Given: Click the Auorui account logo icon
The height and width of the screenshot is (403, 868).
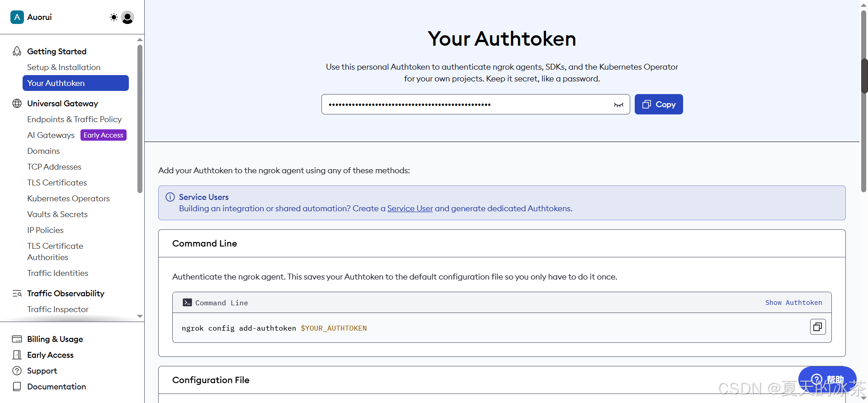Looking at the screenshot, I should tap(17, 17).
